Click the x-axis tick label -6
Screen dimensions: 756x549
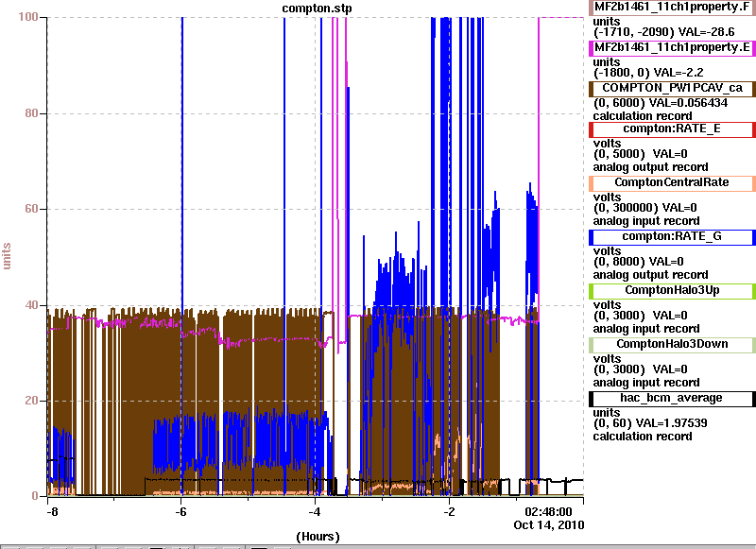[x=180, y=512]
